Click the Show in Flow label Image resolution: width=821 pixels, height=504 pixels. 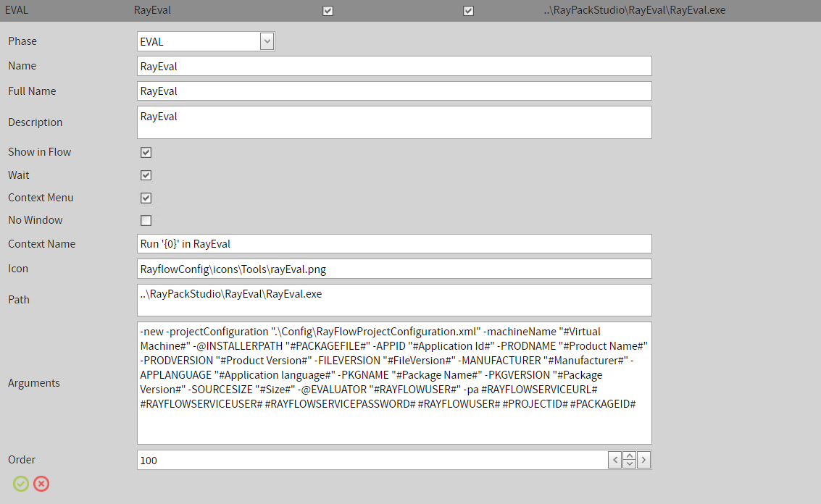(x=40, y=152)
